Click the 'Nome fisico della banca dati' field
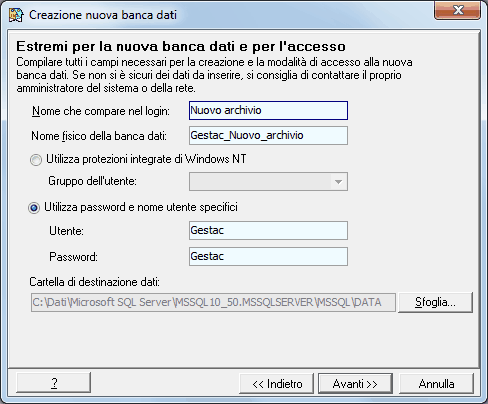The height and width of the screenshot is (404, 488). (268, 135)
